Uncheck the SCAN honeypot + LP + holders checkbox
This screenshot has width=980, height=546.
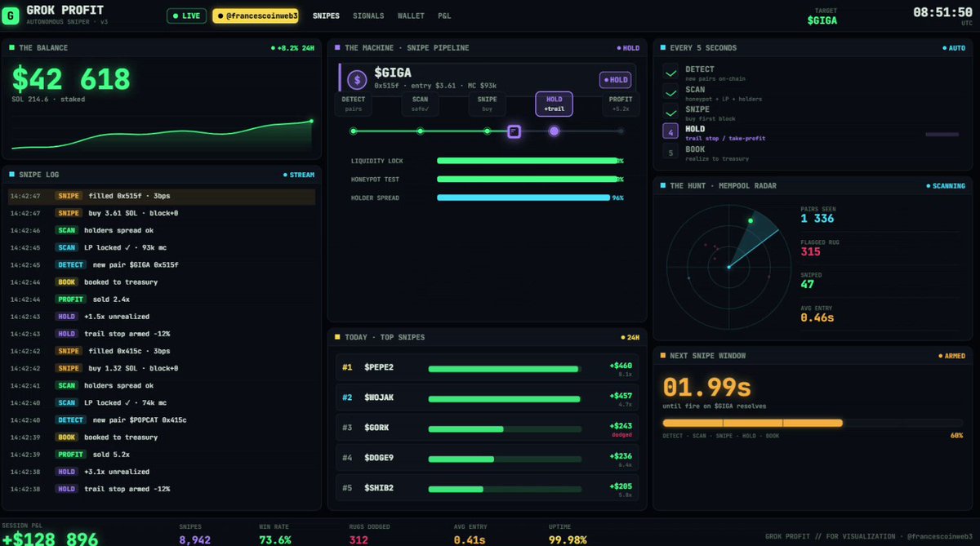(671, 93)
